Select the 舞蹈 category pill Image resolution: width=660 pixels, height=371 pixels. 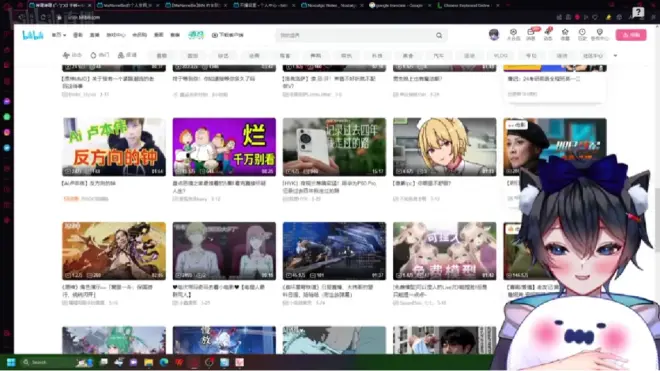coord(316,56)
